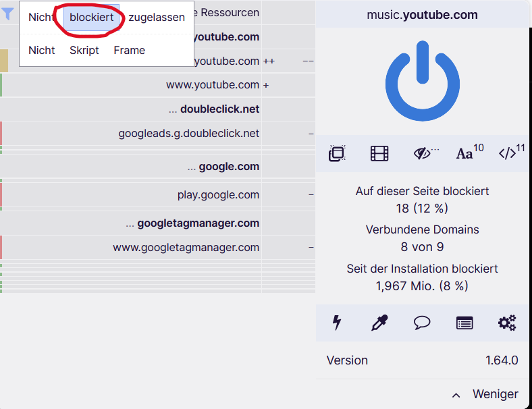
Task: Toggle remote fonts blocking Aa icon
Action: click(464, 153)
